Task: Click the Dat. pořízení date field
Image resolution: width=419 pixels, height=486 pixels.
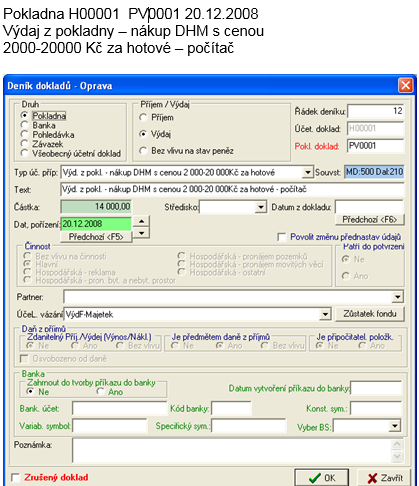Action: [96, 224]
